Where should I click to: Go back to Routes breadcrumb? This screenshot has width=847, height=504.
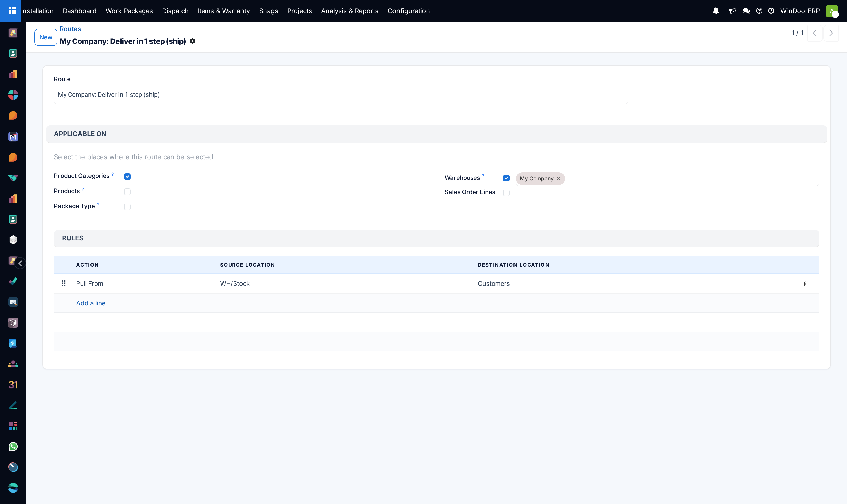(70, 29)
